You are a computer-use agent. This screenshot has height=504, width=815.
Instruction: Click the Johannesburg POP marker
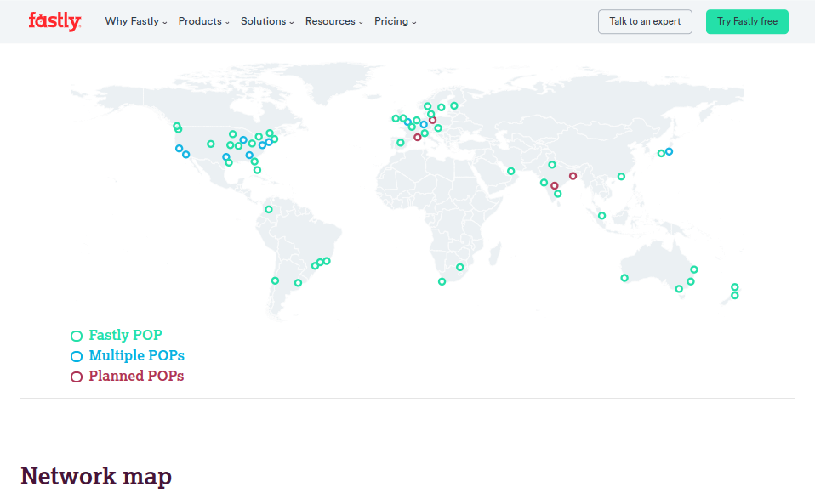[460, 268]
